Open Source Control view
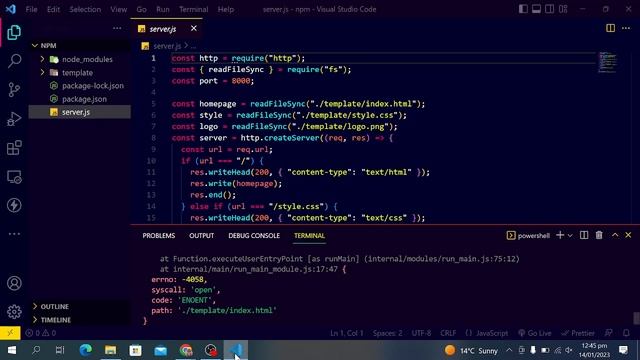Screen dimensions: 640x360 [14, 90]
